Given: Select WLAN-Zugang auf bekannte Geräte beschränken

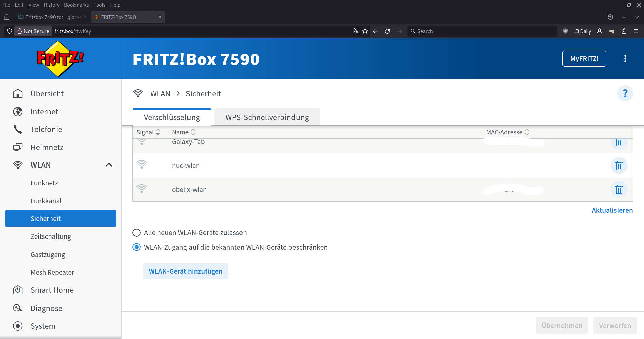Looking at the screenshot, I should pyautogui.click(x=137, y=247).
